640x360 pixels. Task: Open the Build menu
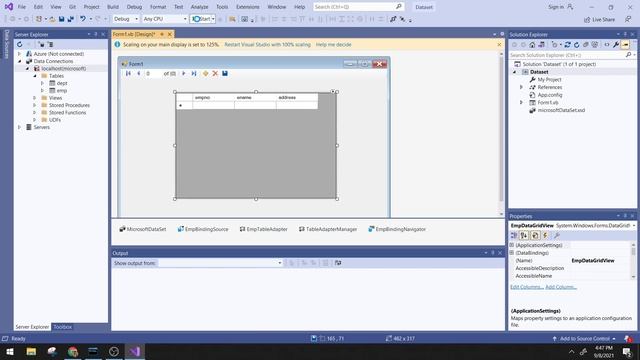pos(113,7)
